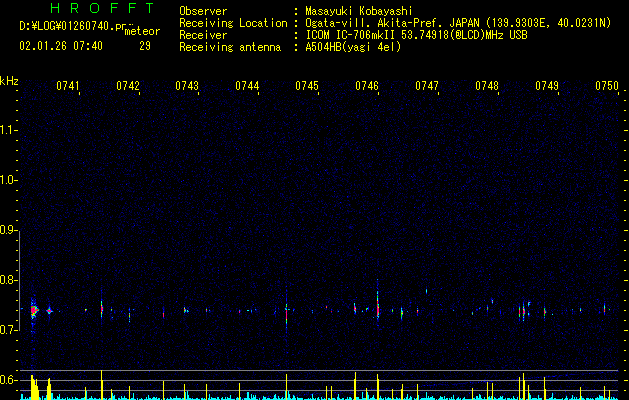This screenshot has width=629, height=400.
Task: Click the 'Receiver' field label
Action: click(203, 35)
